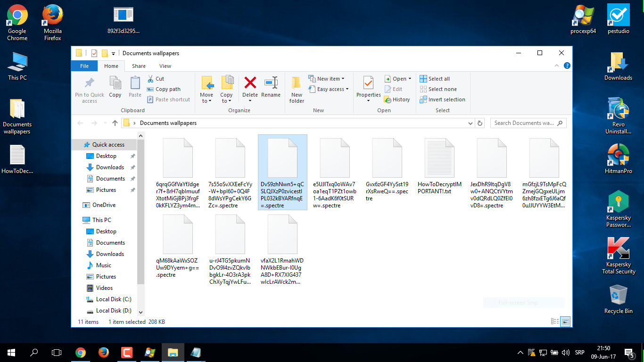Switch to details view toggle
Image resolution: width=644 pixels, height=362 pixels.
pos(555,321)
